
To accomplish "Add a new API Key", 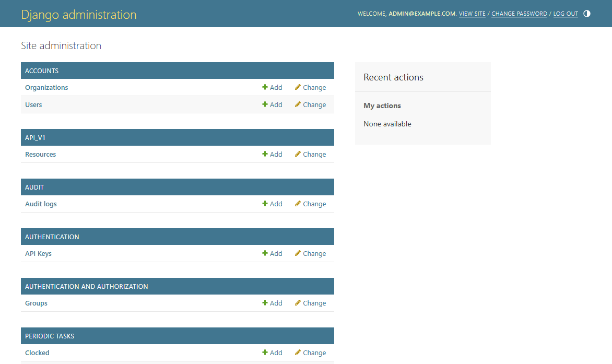I will (x=272, y=254).
